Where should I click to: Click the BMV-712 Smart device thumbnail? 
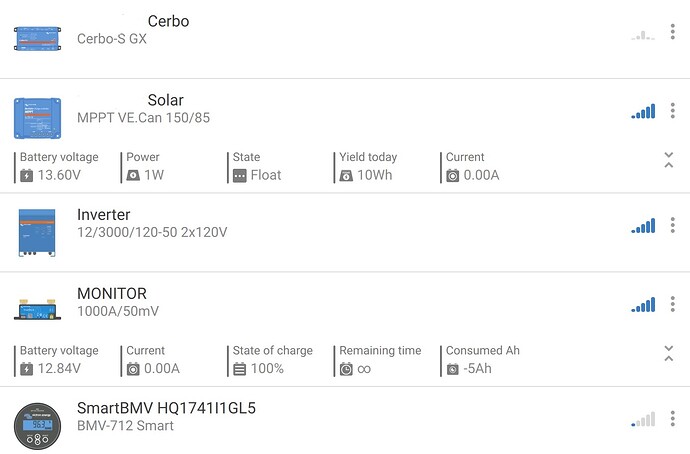coord(37,426)
